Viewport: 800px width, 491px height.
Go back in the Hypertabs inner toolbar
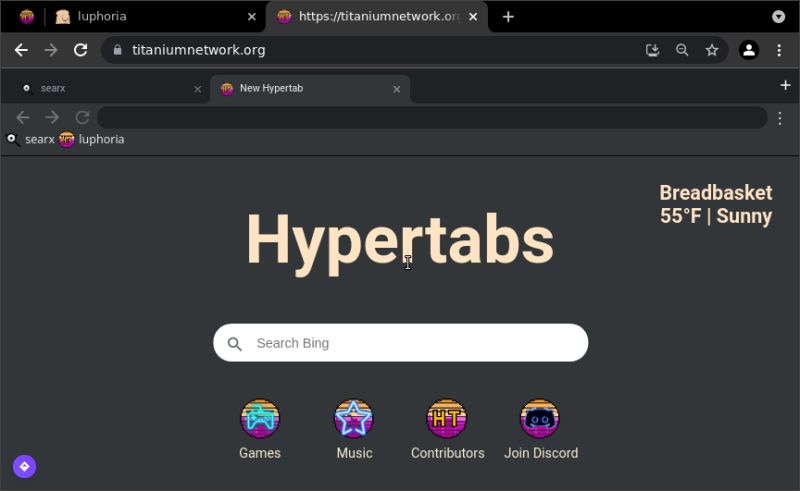click(x=22, y=117)
